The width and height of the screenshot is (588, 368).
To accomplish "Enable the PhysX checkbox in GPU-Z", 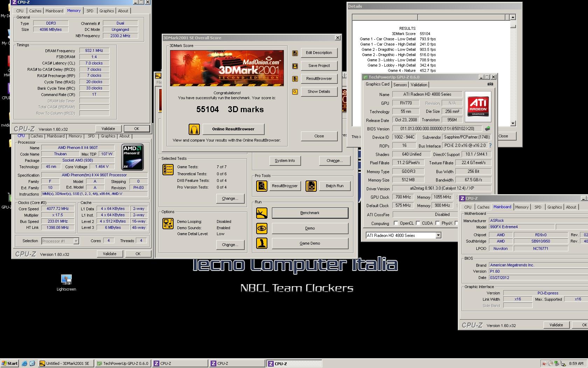I will 437,223.
